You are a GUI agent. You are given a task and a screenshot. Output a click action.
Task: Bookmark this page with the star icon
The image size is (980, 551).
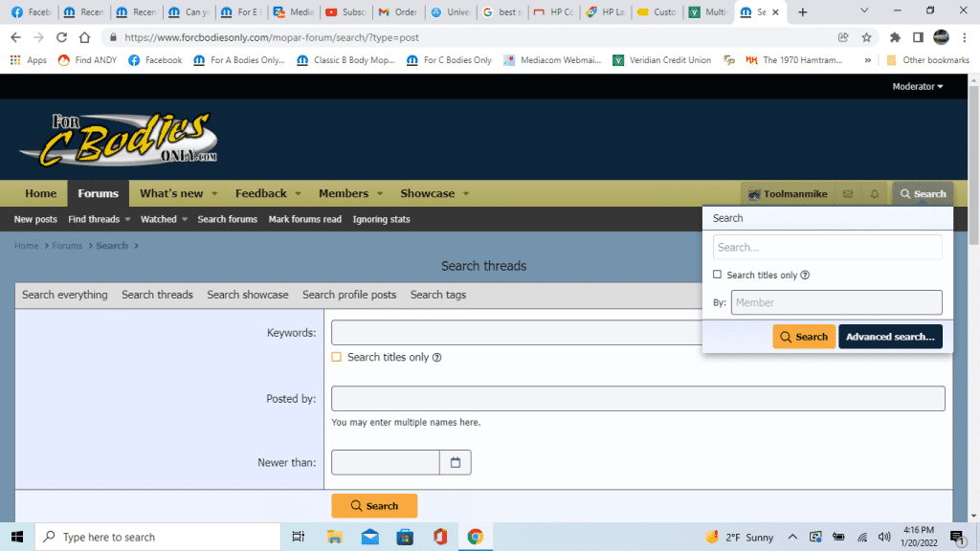pos(866,37)
